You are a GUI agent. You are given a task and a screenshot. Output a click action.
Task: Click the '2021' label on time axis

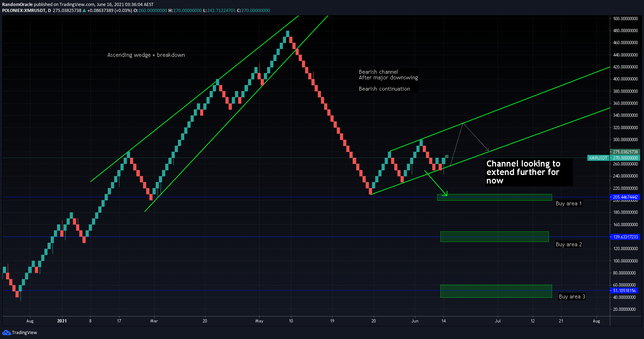[x=62, y=321]
